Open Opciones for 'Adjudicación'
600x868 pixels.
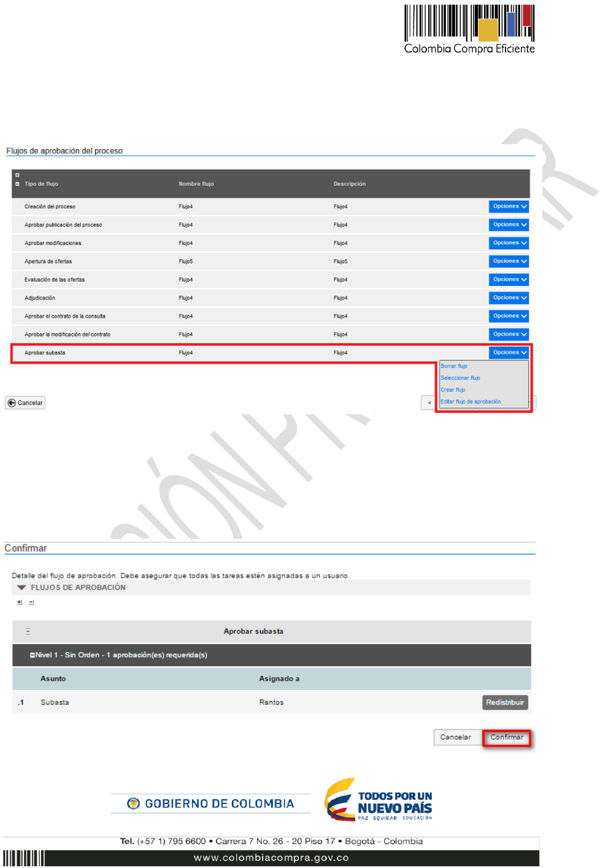(509, 298)
